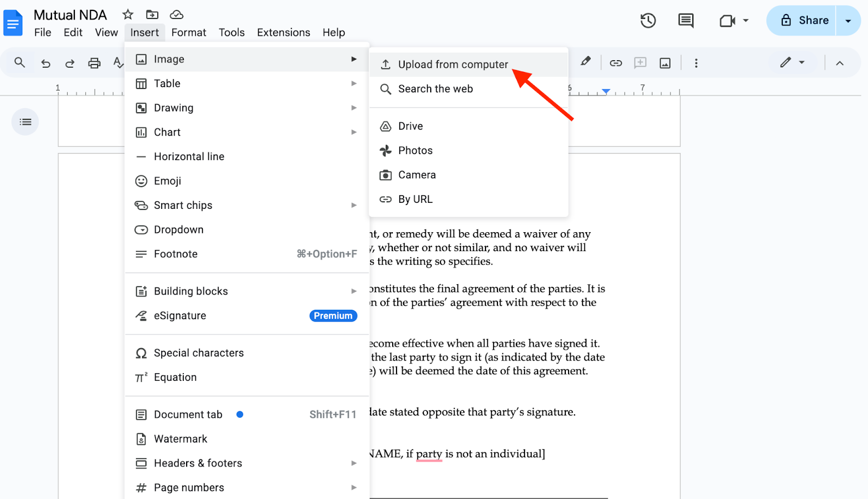This screenshot has height=499, width=868.
Task: Click the spell check icon
Action: [118, 63]
